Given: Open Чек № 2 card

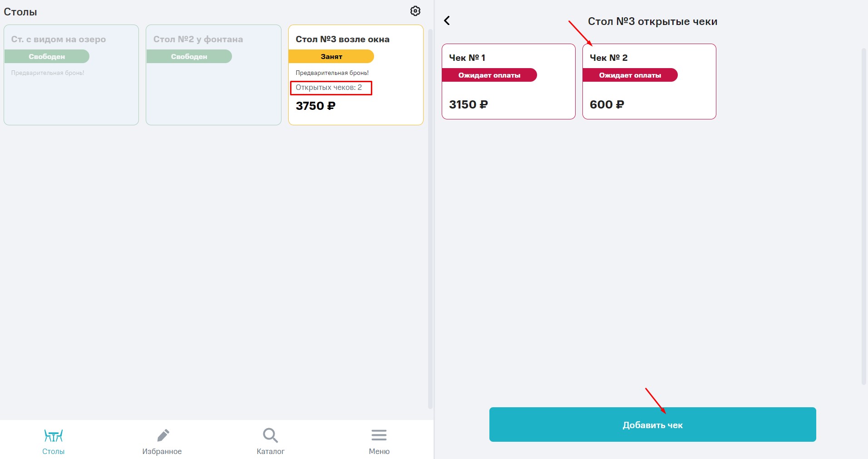Looking at the screenshot, I should coord(649,82).
